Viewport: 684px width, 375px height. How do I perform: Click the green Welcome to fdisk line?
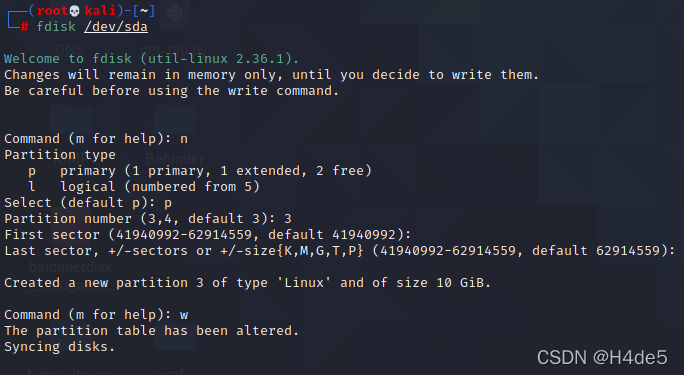(x=151, y=58)
